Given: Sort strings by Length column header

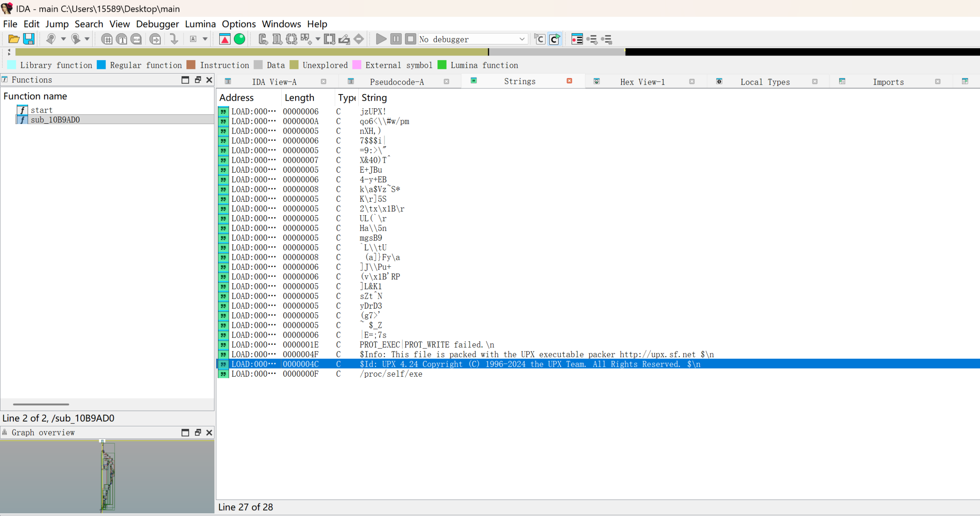Looking at the screenshot, I should tap(299, 98).
